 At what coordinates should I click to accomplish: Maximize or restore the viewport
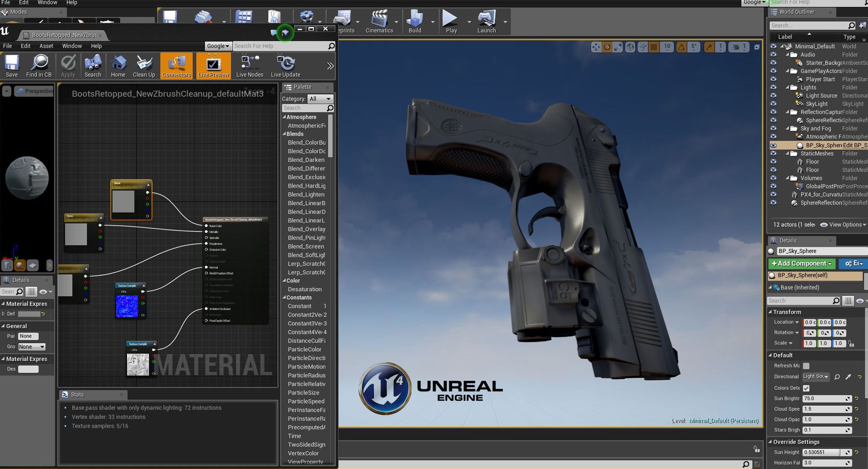(x=757, y=47)
